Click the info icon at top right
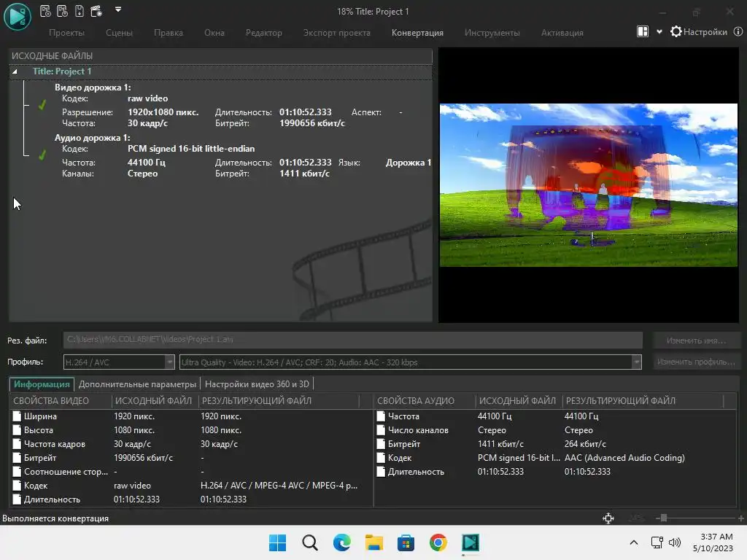 tap(738, 32)
